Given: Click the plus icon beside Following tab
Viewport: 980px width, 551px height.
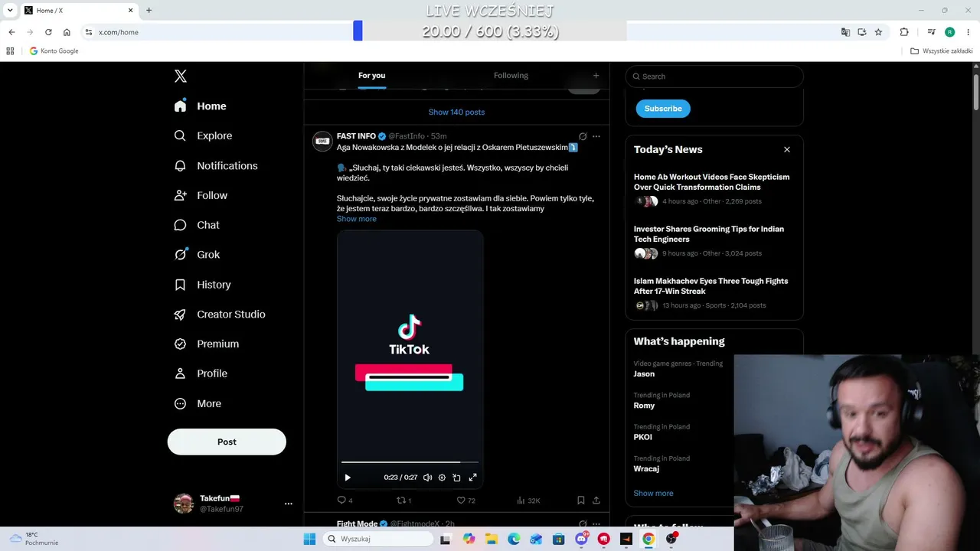Looking at the screenshot, I should pyautogui.click(x=596, y=75).
